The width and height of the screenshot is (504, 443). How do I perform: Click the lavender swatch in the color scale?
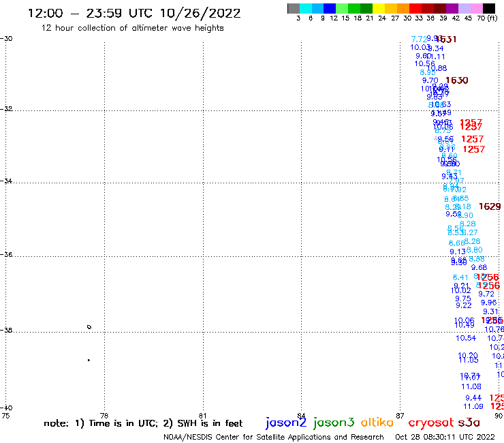(464, 8)
